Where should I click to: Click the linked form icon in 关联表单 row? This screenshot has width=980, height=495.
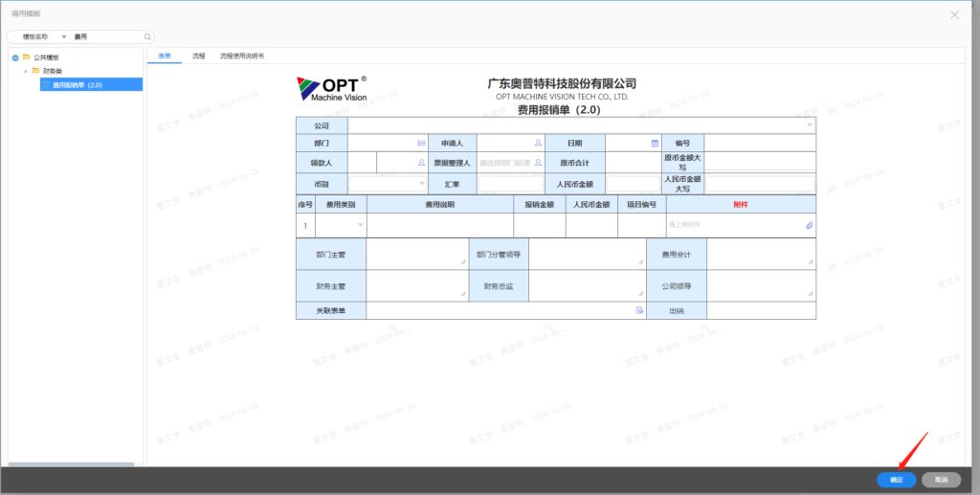[x=639, y=311]
